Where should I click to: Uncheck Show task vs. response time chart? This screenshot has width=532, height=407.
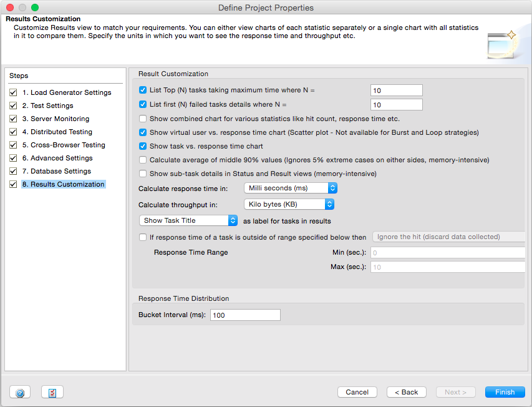143,146
